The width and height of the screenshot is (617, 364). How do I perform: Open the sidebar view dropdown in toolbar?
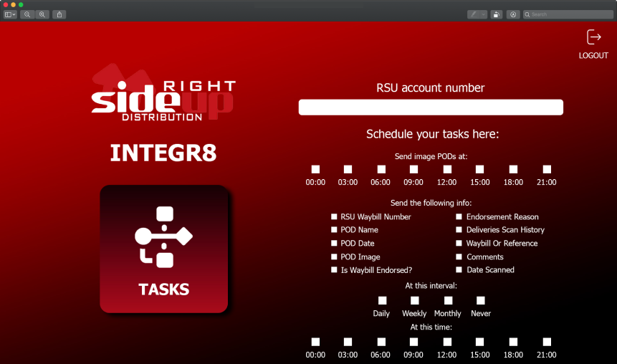(10, 14)
